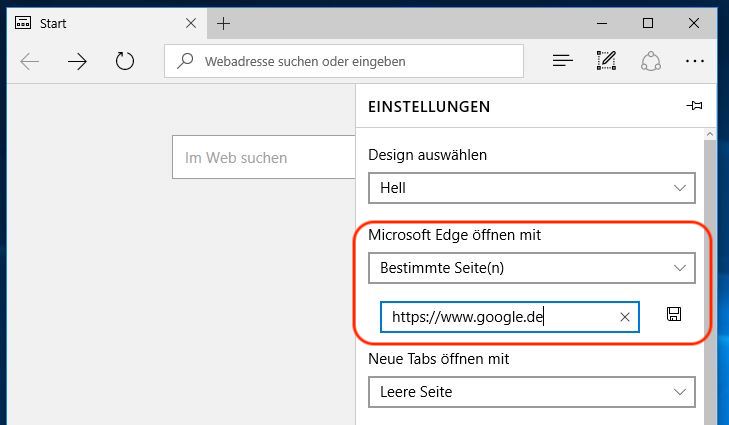
Task: Open a new tab with the plus button
Action: pos(224,23)
